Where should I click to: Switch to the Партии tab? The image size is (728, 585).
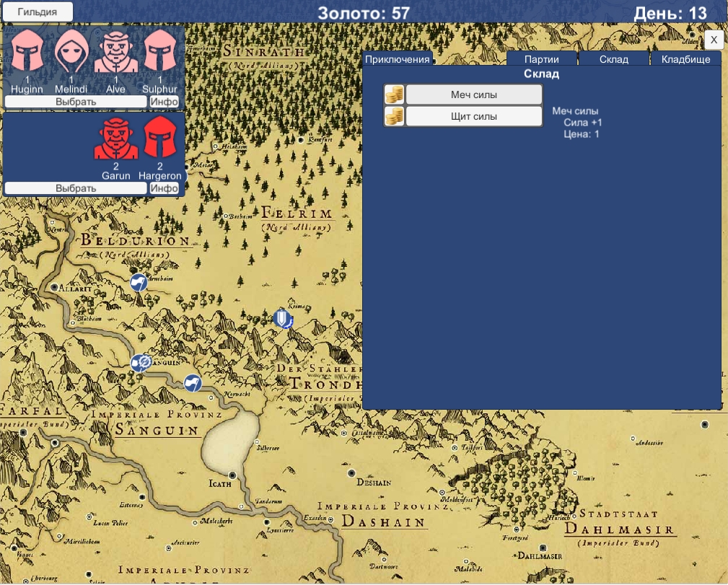542,59
